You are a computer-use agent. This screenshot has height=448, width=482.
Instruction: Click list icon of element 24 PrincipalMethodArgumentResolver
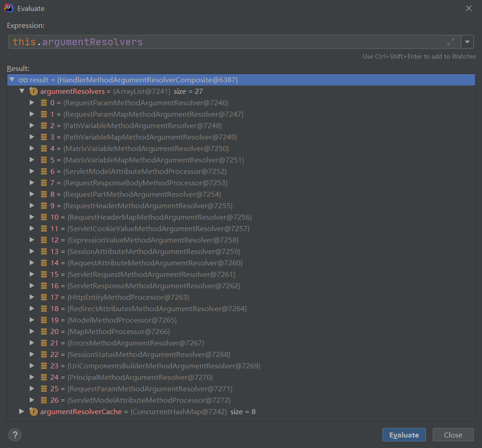pos(44,377)
